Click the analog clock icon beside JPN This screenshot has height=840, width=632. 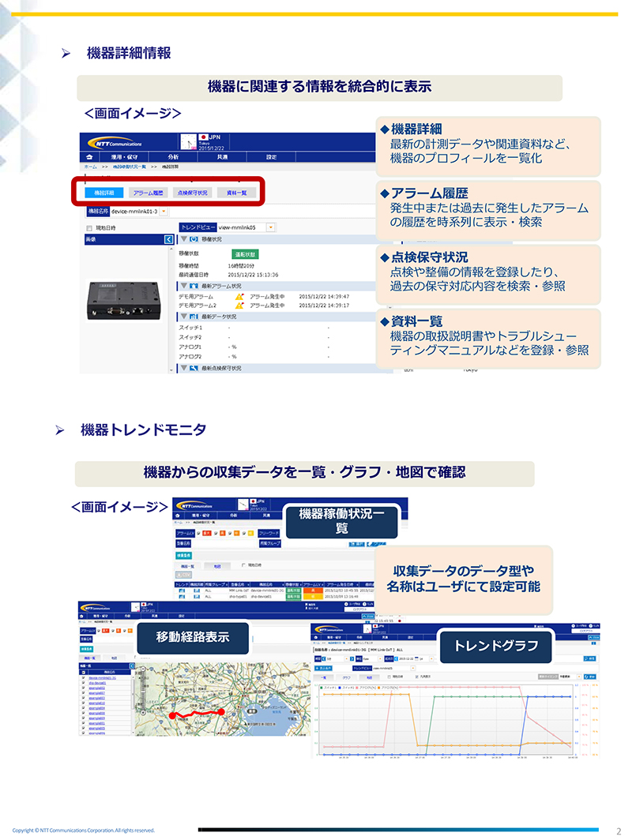click(x=188, y=142)
